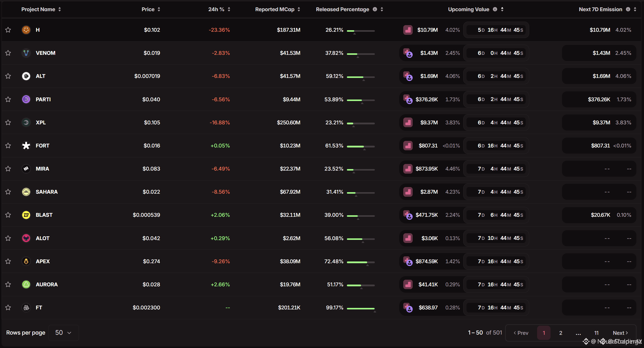Open the BLAST token logo
Screen dimensions: 644x348
coord(26,215)
